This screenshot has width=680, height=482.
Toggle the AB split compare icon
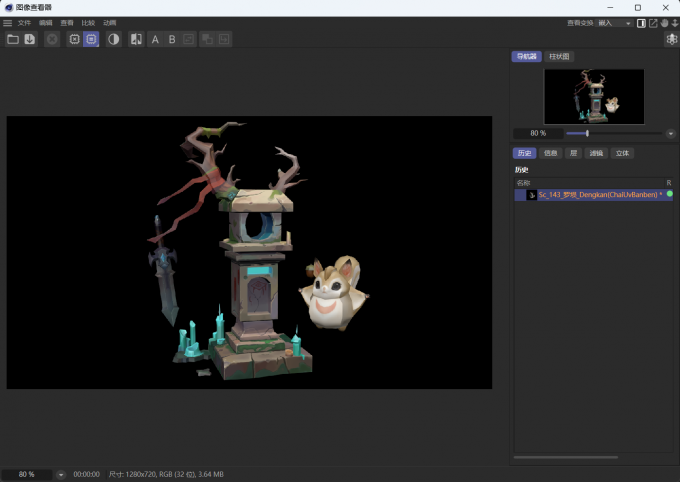[136, 39]
